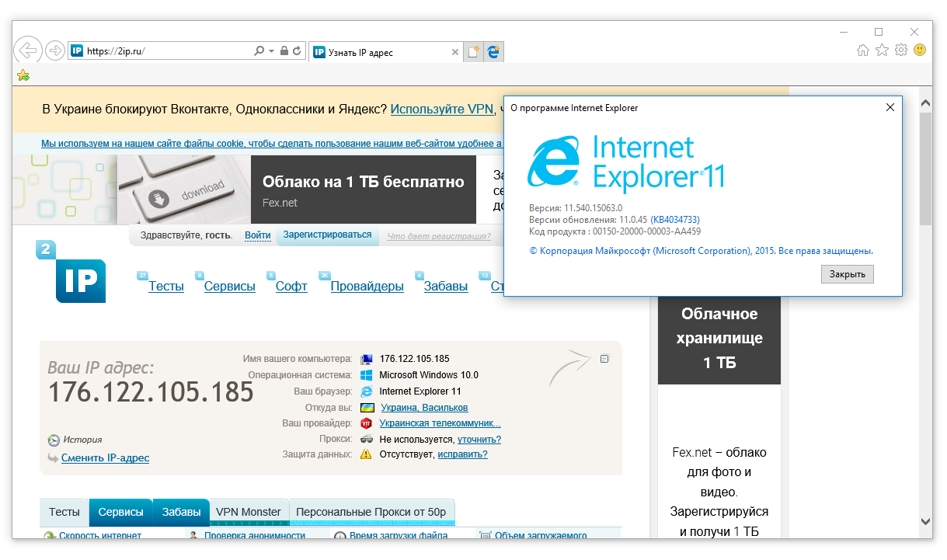Open the Favorites star icon
The width and height of the screenshot is (947, 560).
coord(882,50)
